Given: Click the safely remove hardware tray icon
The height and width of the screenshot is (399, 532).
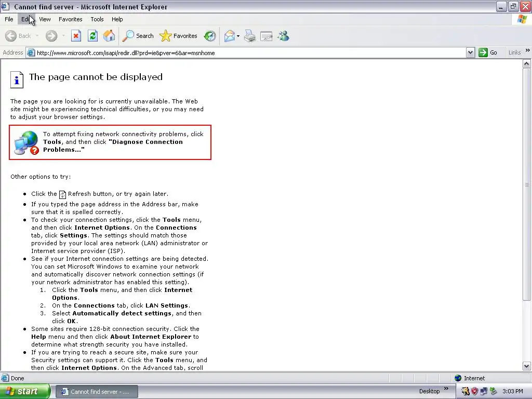Looking at the screenshot, I should [x=494, y=392].
